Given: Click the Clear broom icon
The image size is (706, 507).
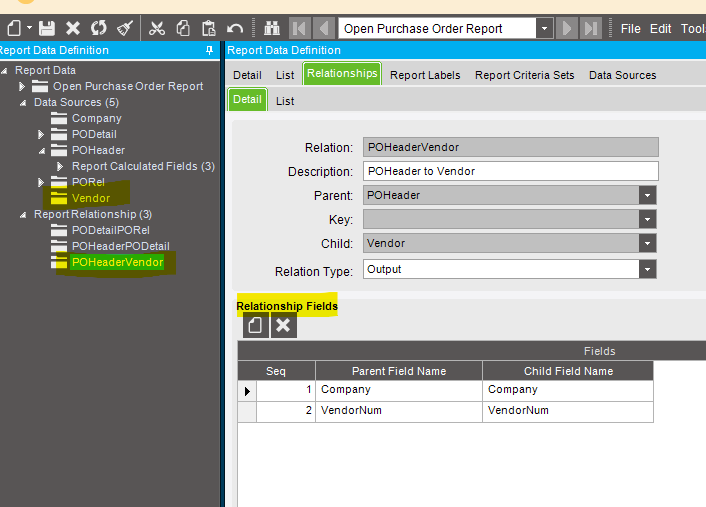Looking at the screenshot, I should [x=124, y=28].
